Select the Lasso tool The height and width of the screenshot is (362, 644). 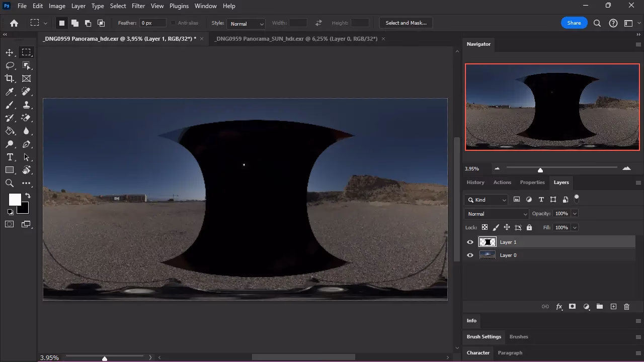tap(10, 65)
